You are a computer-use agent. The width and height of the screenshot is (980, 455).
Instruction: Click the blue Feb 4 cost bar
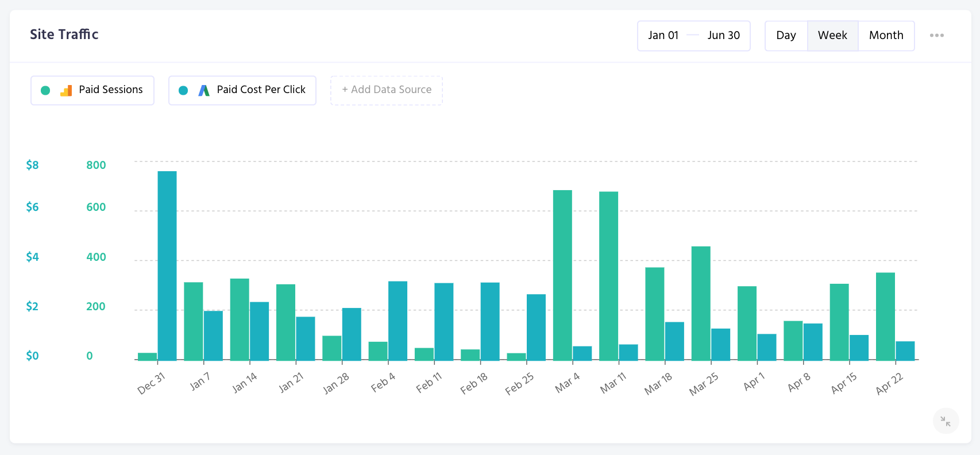pos(398,320)
